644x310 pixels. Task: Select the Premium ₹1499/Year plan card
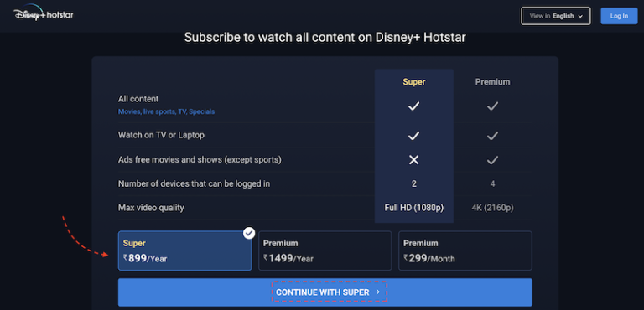(x=325, y=251)
